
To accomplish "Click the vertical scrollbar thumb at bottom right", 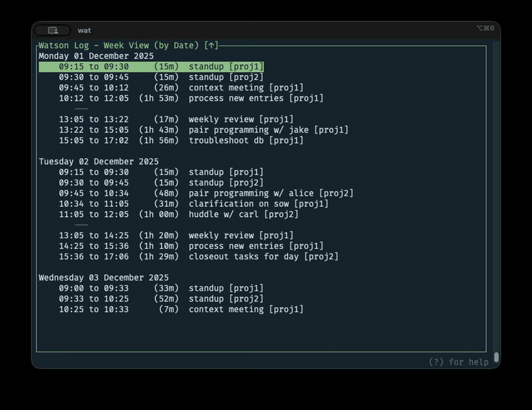I will (496, 357).
